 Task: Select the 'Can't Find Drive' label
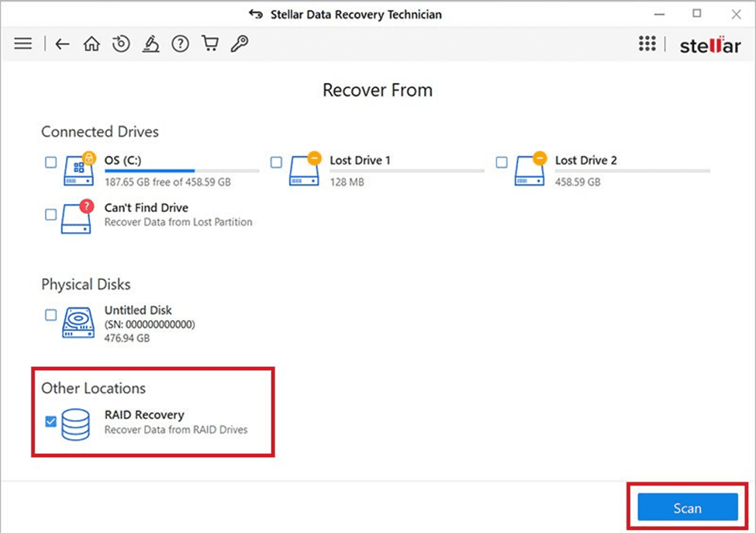(147, 207)
